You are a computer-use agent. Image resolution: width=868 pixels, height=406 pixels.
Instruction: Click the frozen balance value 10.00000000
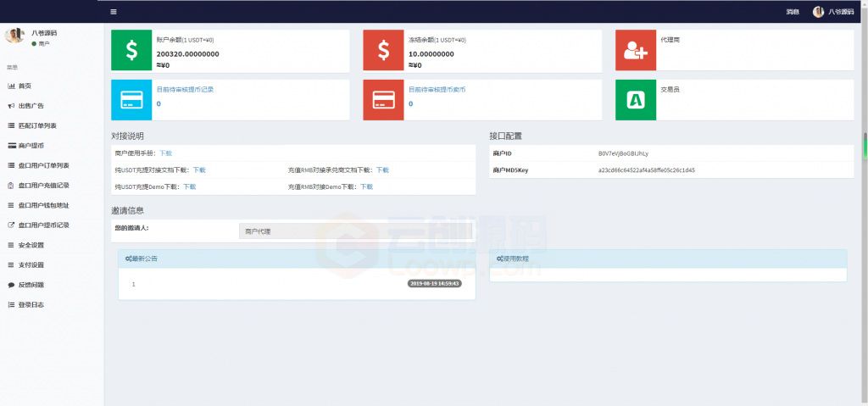(x=431, y=54)
